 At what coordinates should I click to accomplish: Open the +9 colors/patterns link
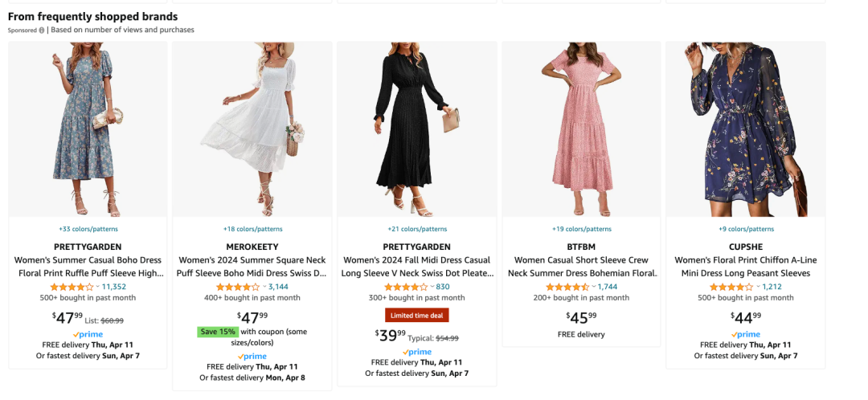tap(745, 229)
